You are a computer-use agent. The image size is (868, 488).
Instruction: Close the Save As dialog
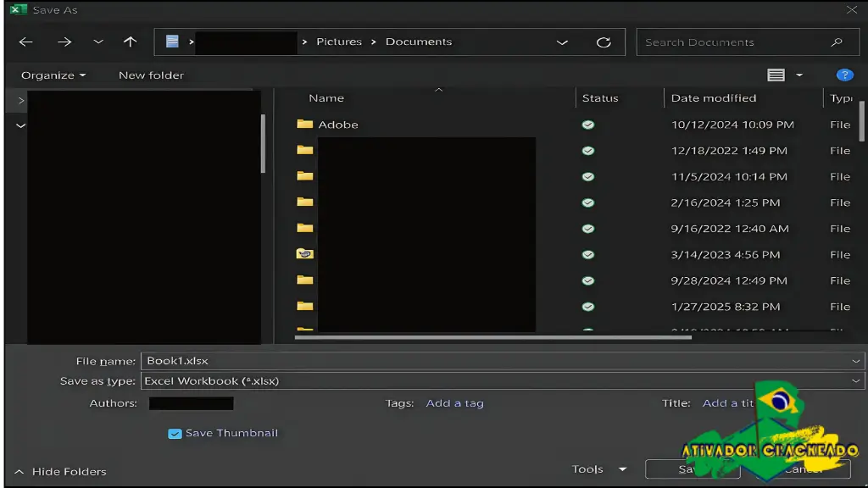tap(851, 9)
